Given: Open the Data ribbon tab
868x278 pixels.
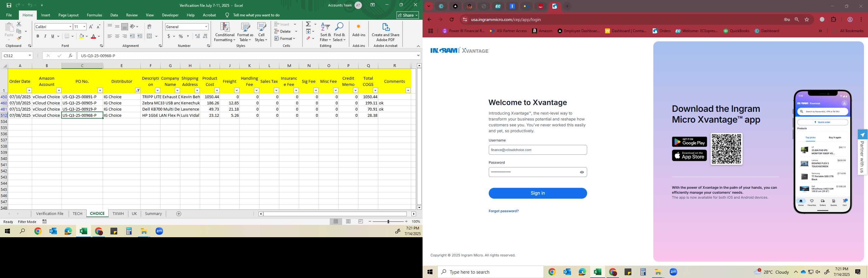Looking at the screenshot, I should pyautogui.click(x=114, y=15).
